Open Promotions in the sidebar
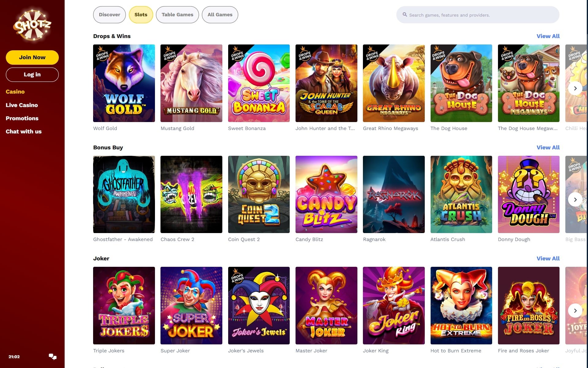This screenshot has width=588, height=368. pyautogui.click(x=22, y=118)
